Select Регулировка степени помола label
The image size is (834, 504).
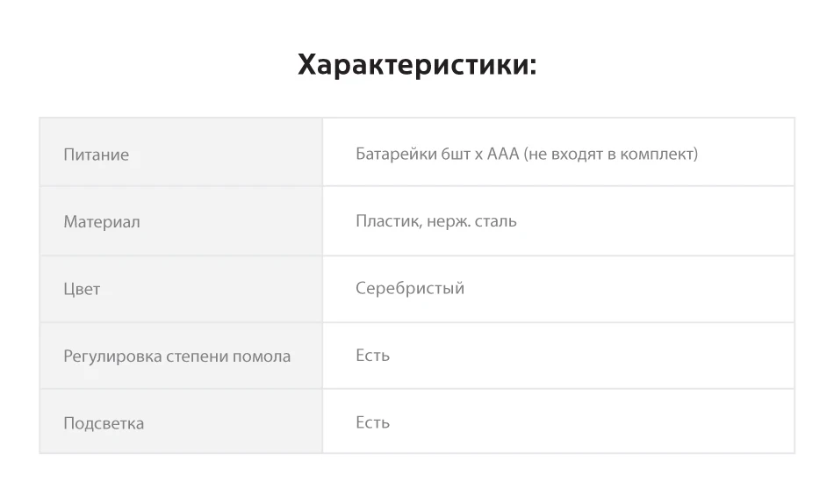click(177, 356)
